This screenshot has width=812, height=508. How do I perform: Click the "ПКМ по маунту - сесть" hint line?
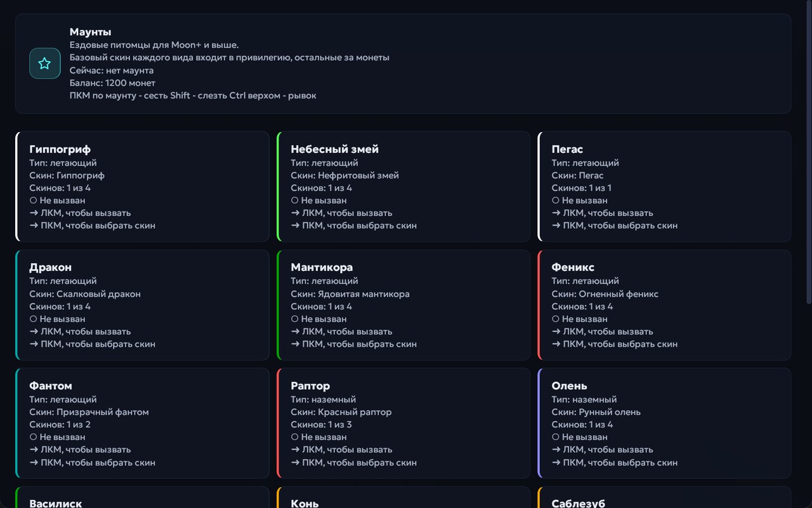point(193,96)
